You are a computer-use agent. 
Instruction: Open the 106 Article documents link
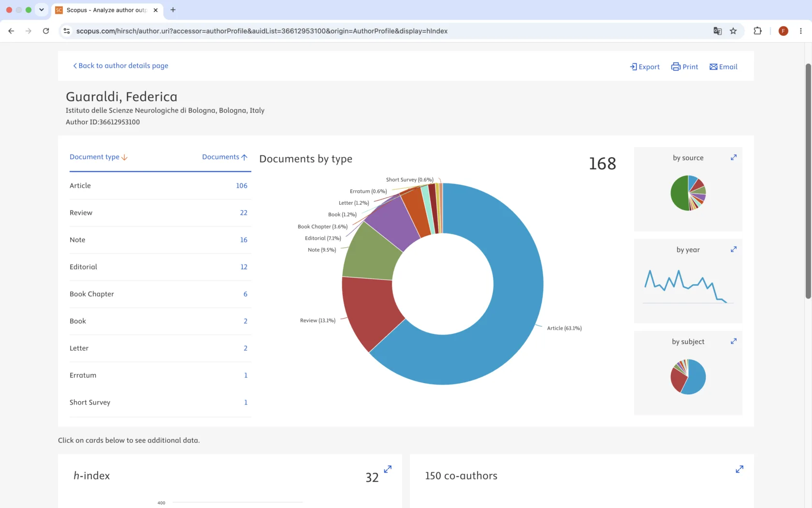(x=242, y=186)
